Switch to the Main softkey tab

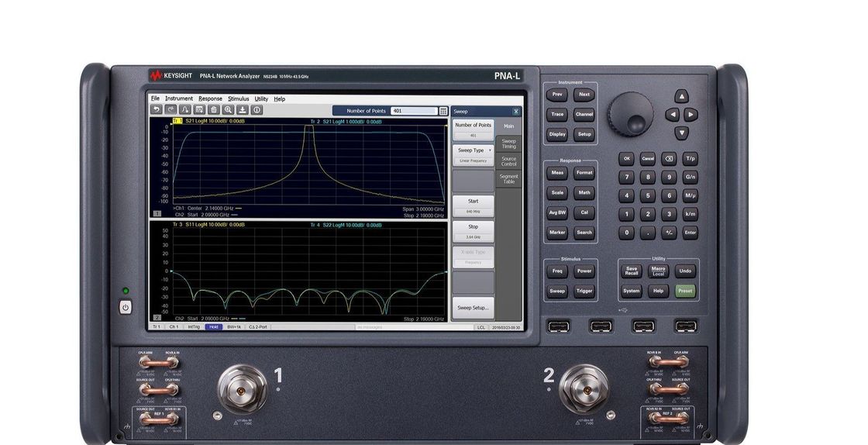[508, 126]
